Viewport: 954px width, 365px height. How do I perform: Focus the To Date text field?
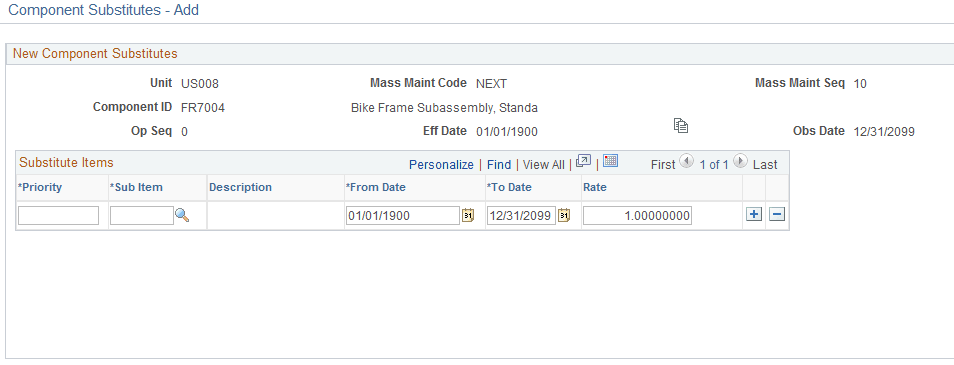[521, 215]
